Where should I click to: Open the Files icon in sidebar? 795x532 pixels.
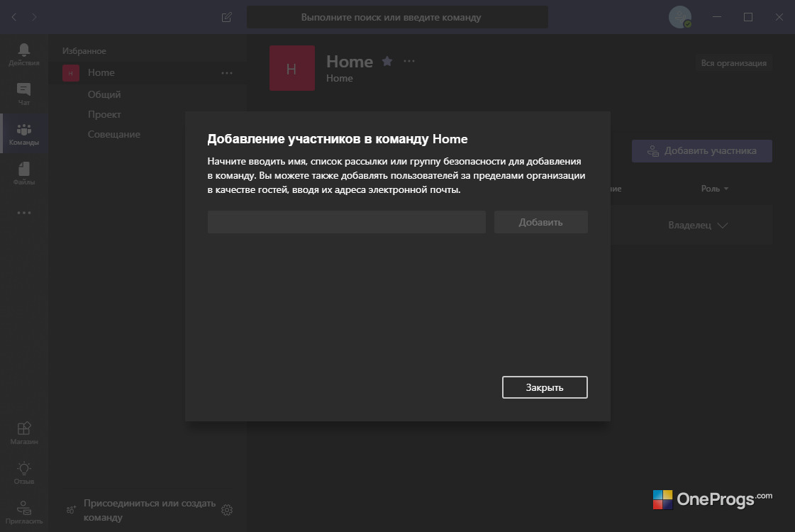[x=24, y=174]
